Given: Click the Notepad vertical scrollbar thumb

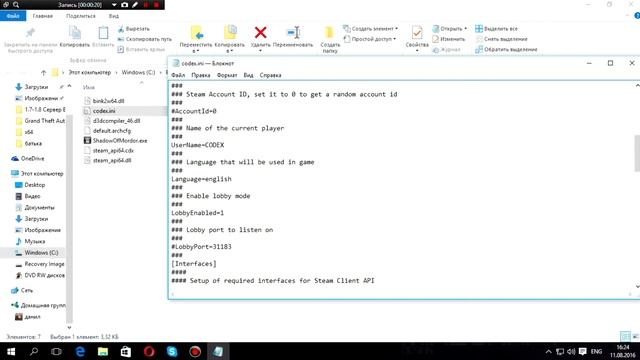Looking at the screenshot, I should pyautogui.click(x=637, y=153).
